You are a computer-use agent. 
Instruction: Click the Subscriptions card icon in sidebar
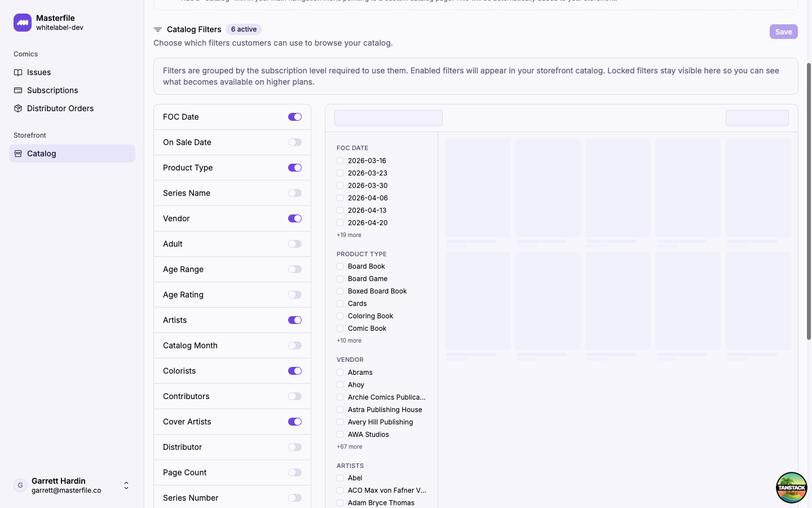[18, 90]
